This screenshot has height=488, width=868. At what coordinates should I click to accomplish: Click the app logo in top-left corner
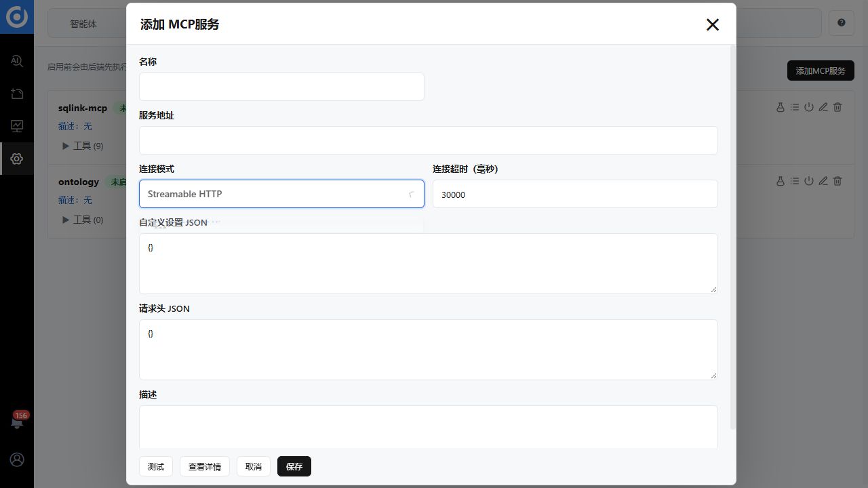[x=17, y=17]
